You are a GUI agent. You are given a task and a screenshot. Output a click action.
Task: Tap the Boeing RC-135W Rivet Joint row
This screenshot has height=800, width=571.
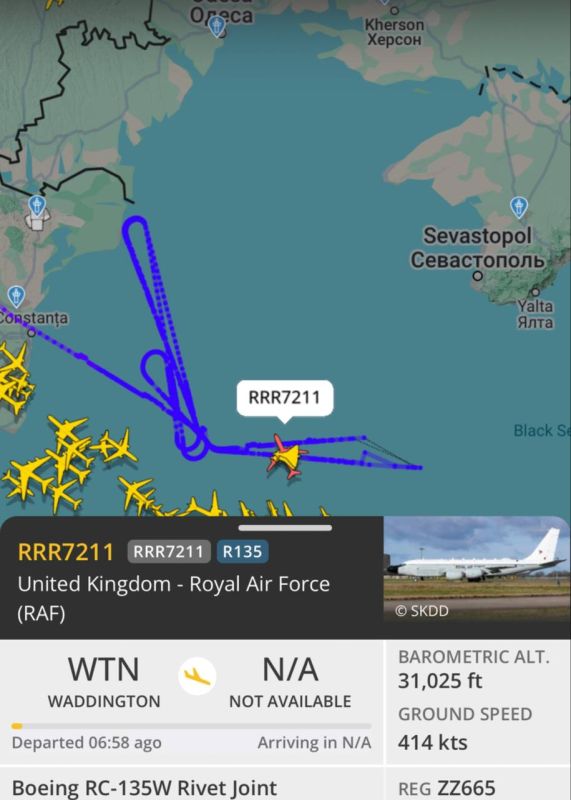click(x=144, y=788)
